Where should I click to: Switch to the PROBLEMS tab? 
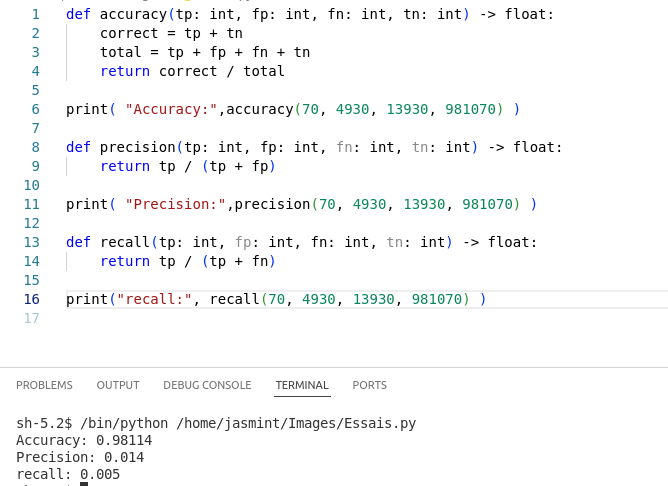44,385
